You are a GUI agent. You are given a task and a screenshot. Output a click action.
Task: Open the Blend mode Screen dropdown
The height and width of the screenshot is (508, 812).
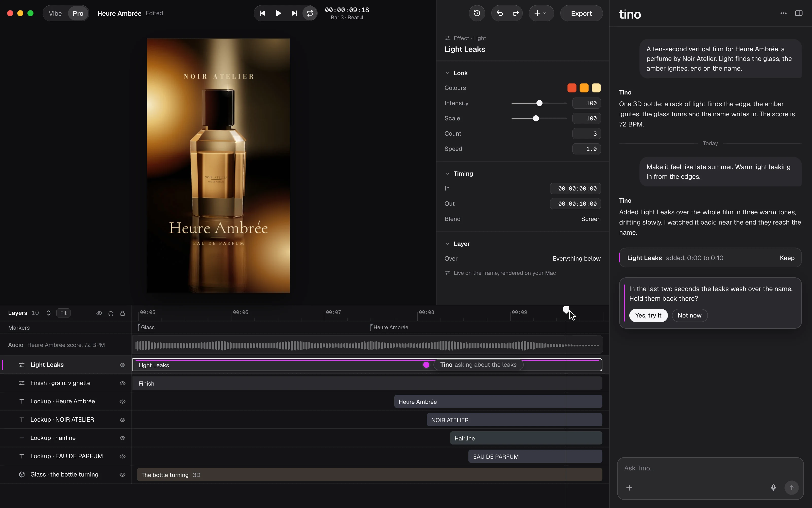click(x=590, y=219)
